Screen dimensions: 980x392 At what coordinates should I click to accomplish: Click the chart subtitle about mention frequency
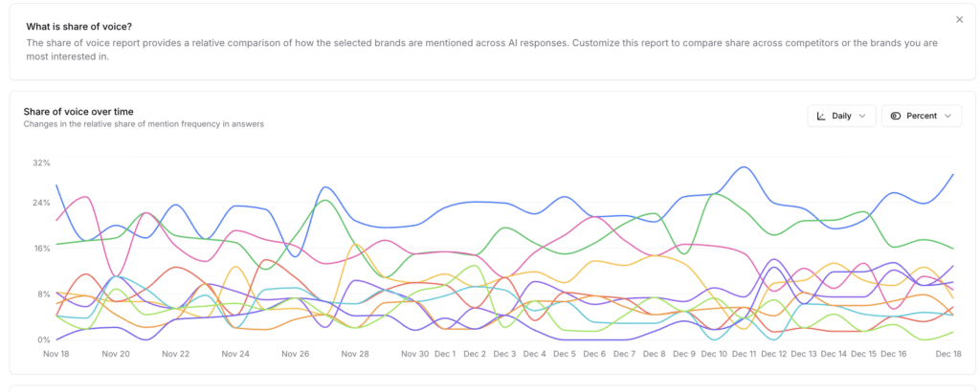pyautogui.click(x=144, y=124)
